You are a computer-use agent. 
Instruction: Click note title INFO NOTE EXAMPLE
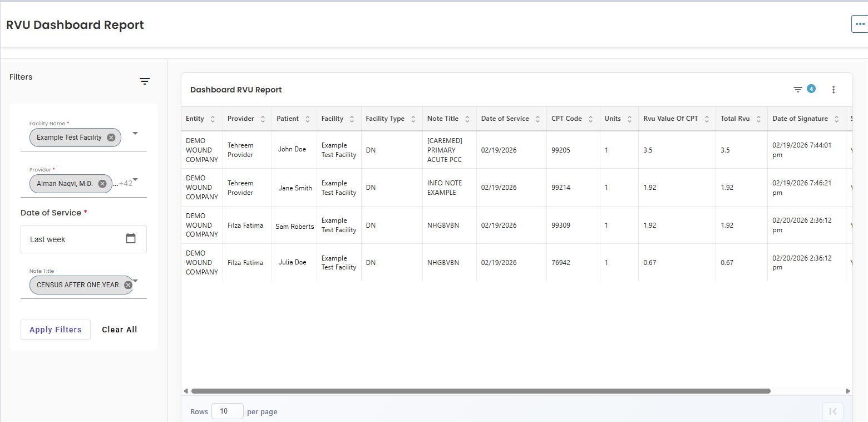[445, 188]
